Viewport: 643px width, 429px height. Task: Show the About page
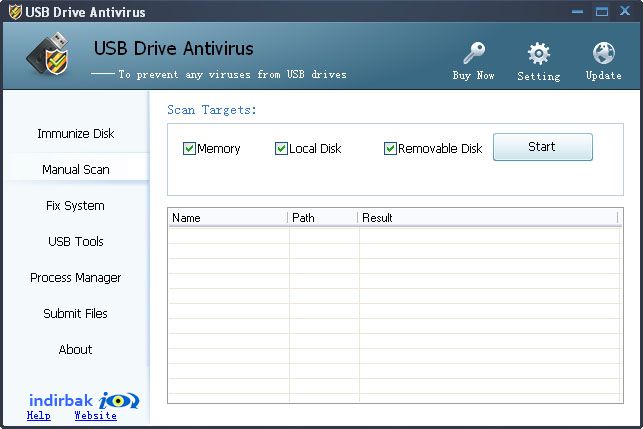[75, 350]
